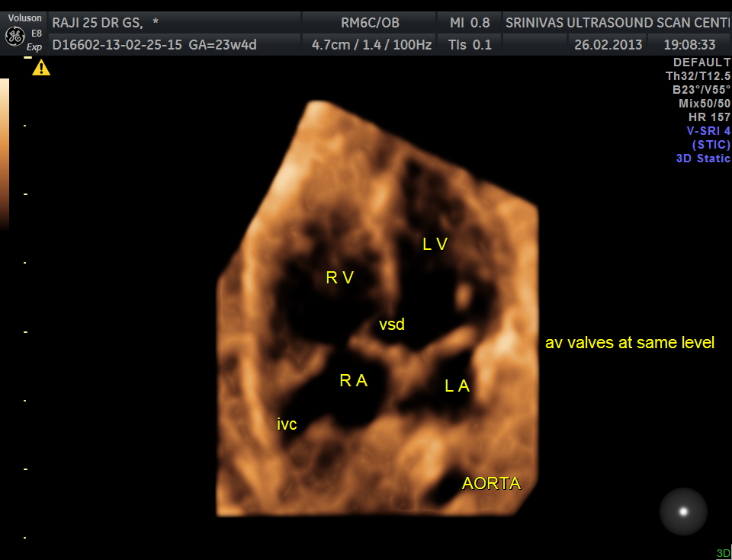Image resolution: width=732 pixels, height=560 pixels.
Task: Select the 'ivc' annotation text
Action: click(287, 424)
